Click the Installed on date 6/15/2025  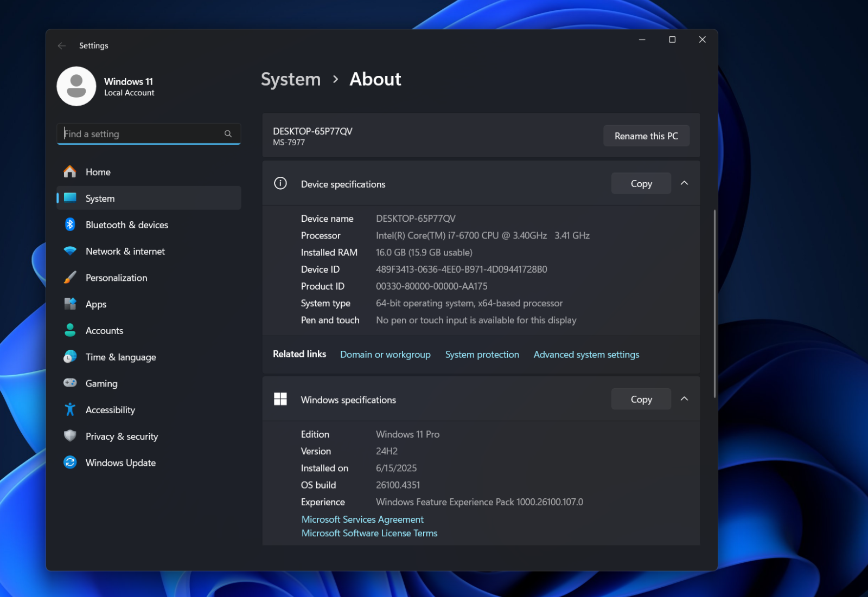pyautogui.click(x=397, y=468)
